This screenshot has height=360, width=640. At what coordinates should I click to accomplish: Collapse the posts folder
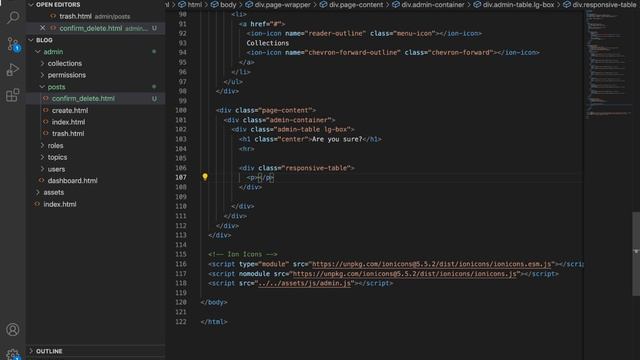coord(42,87)
